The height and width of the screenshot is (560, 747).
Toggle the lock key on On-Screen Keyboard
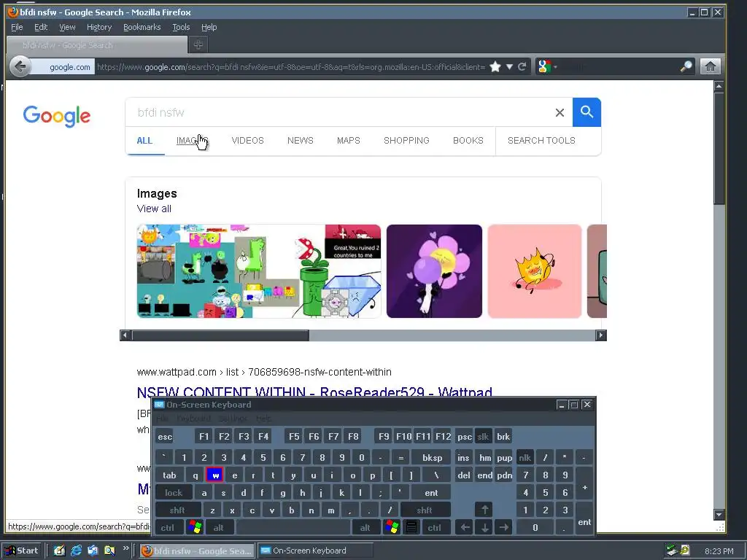pos(174,492)
